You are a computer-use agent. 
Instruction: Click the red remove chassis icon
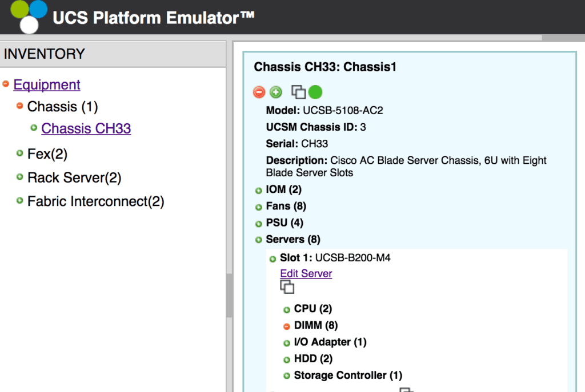pyautogui.click(x=259, y=92)
